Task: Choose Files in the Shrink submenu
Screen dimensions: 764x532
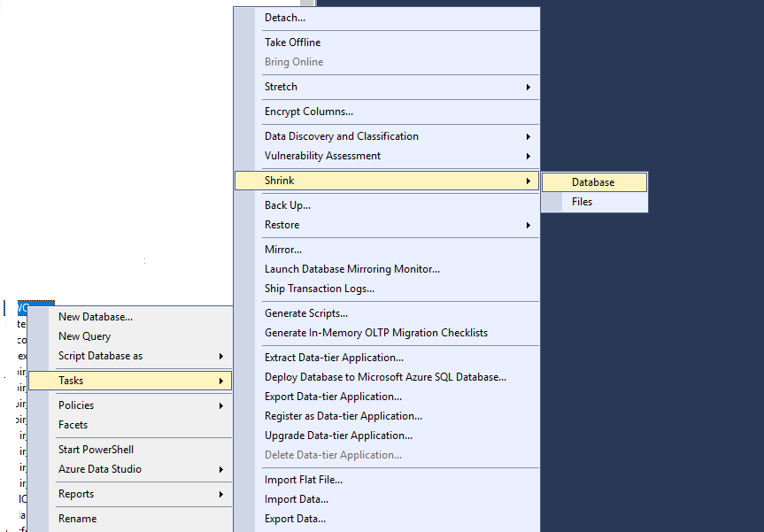Action: (x=582, y=202)
